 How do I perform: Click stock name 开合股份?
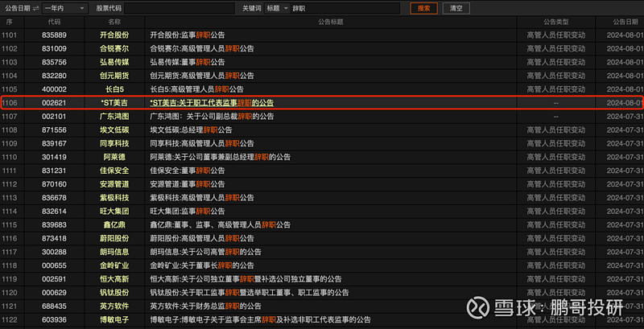114,35
